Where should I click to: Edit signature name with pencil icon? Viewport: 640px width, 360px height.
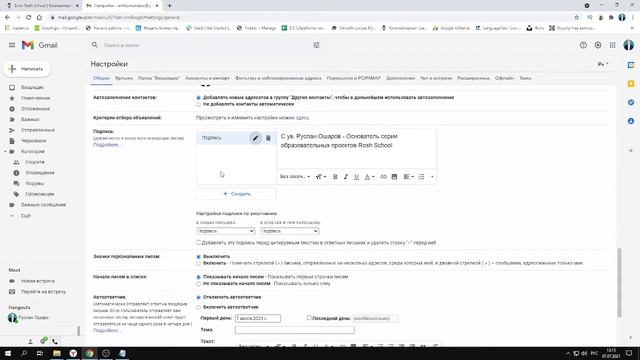tap(256, 138)
